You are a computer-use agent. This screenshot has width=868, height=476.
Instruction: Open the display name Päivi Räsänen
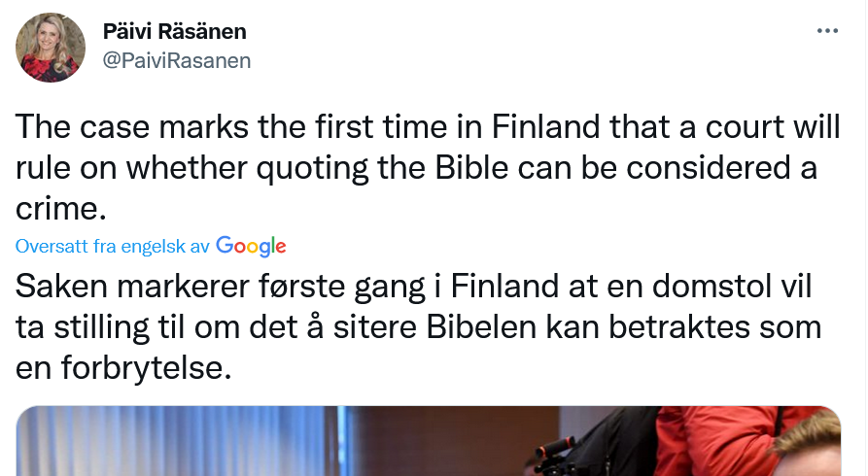click(x=174, y=31)
